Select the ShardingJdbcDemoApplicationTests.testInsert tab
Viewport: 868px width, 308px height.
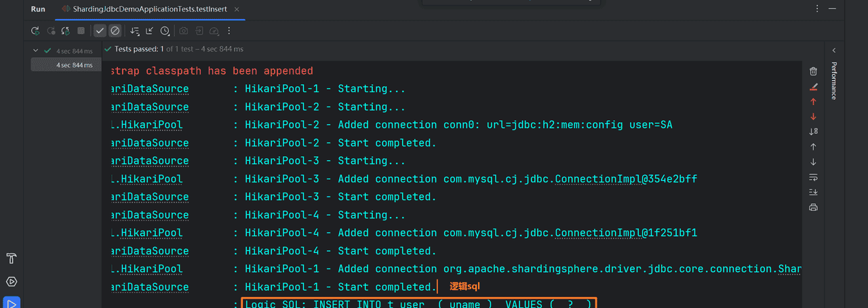147,9
